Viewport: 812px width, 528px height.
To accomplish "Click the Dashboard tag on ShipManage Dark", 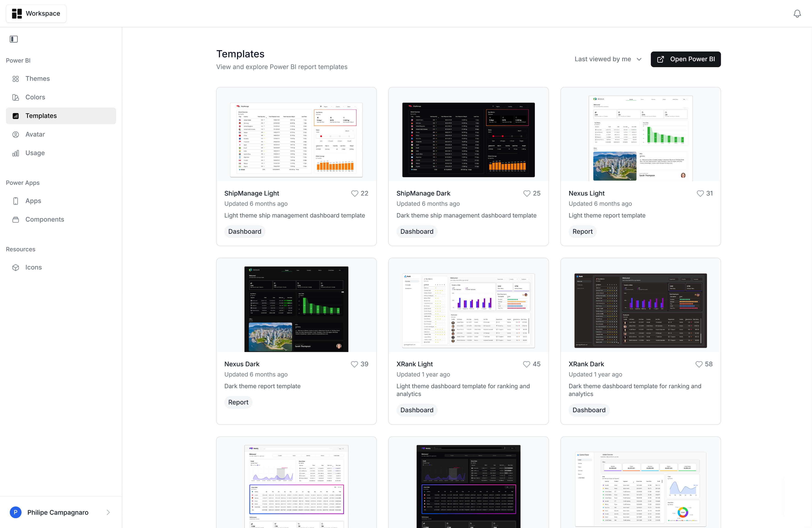I will click(x=417, y=231).
